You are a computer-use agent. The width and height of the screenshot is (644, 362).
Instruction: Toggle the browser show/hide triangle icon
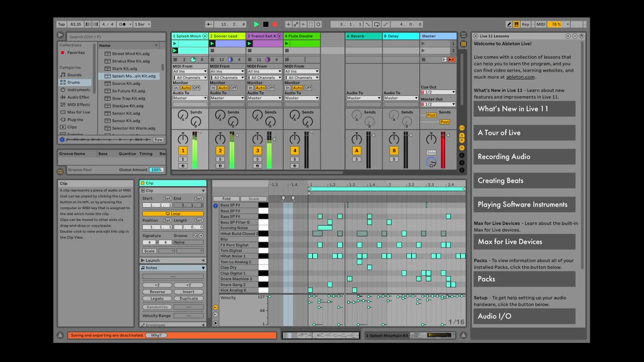60,36
